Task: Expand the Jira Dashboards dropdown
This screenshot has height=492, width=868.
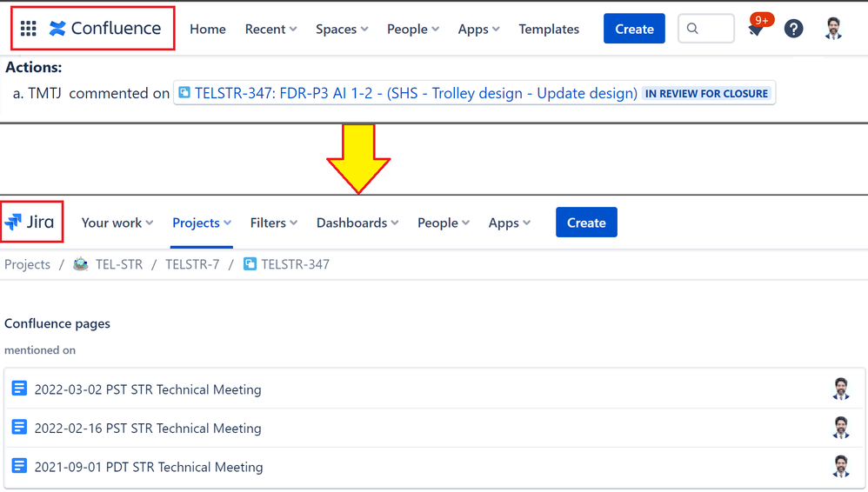Action: 357,223
